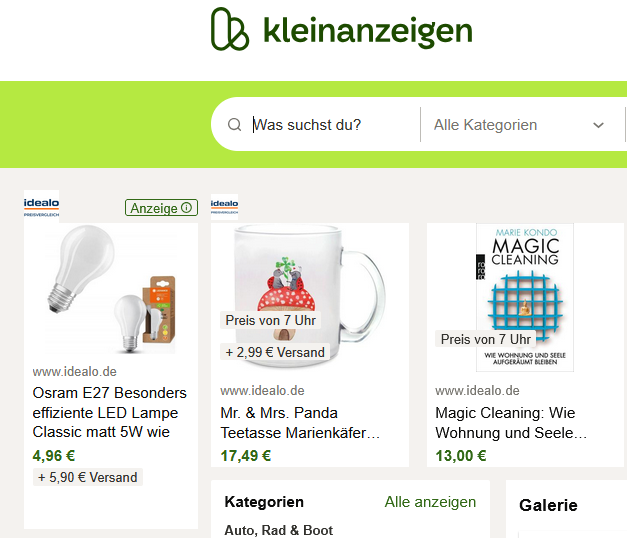Image resolution: width=627 pixels, height=538 pixels.
Task: Click www.idealo.de under the book ad
Action: click(x=477, y=390)
